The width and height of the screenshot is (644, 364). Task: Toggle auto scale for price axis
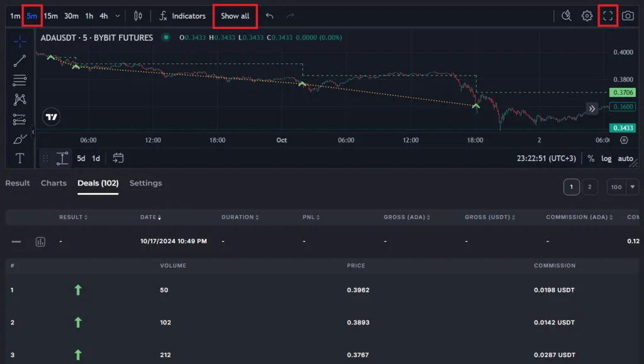click(x=625, y=158)
